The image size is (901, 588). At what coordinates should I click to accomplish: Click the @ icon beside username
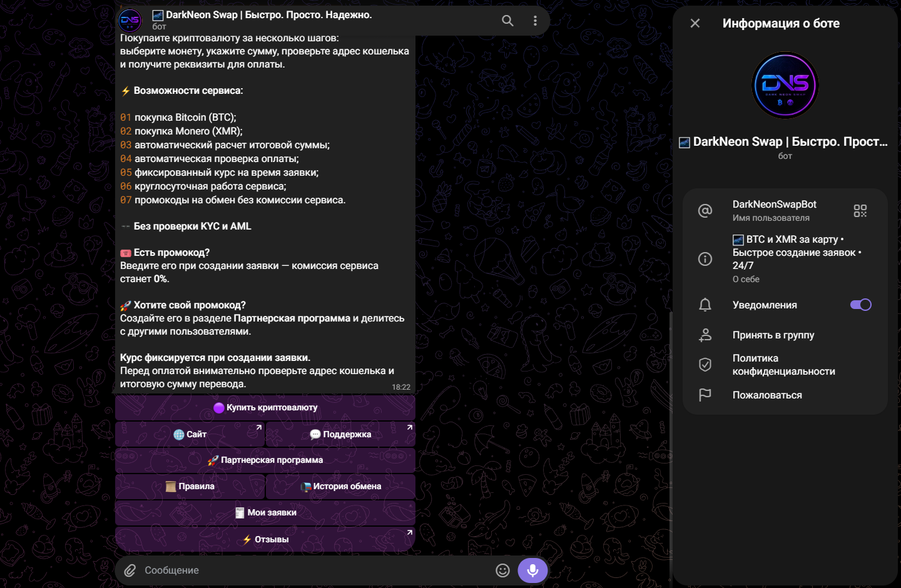tap(705, 211)
